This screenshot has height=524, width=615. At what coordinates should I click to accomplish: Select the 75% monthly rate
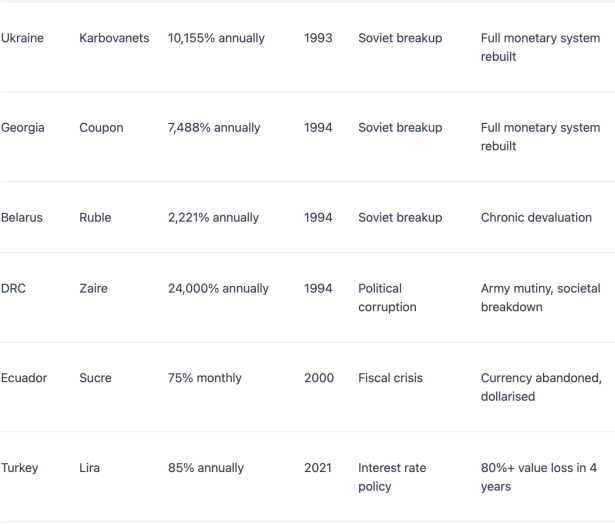click(x=205, y=378)
